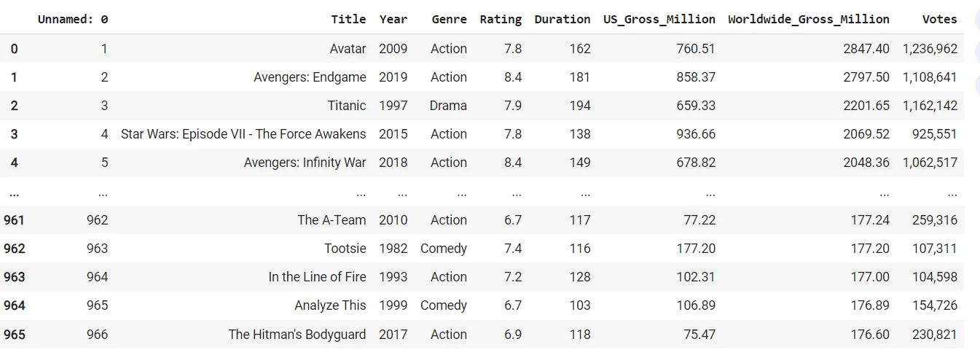The width and height of the screenshot is (980, 355).
Task: Click the Duration column header
Action: 562,20
